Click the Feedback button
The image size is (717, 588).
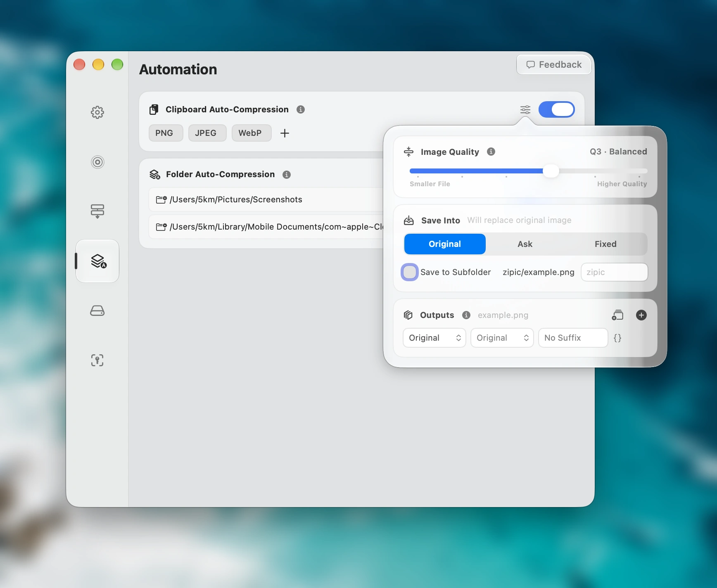tap(554, 64)
